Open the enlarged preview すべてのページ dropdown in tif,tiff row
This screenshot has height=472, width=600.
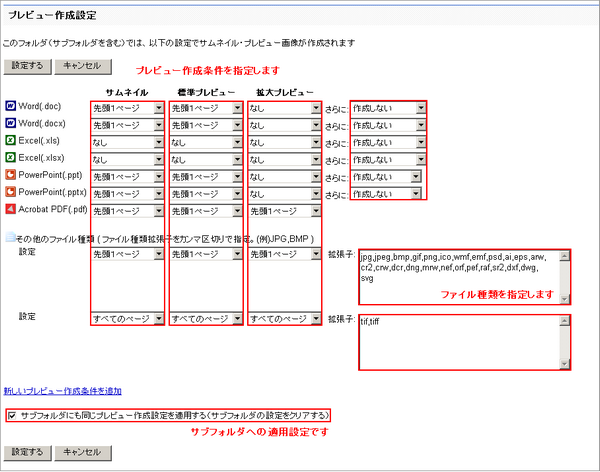(x=284, y=318)
